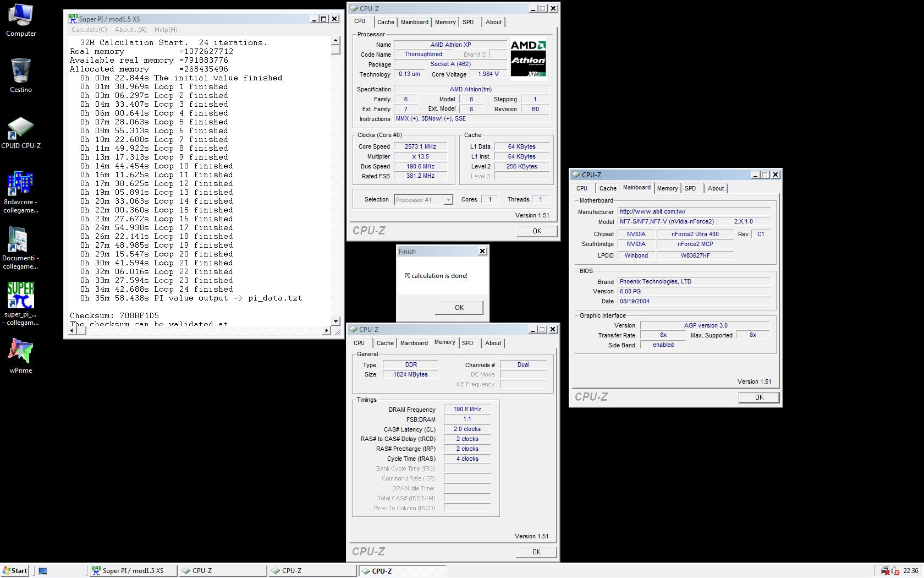924x578 pixels.
Task: Open the Calculate(C) menu in Super PI
Action: 89,30
